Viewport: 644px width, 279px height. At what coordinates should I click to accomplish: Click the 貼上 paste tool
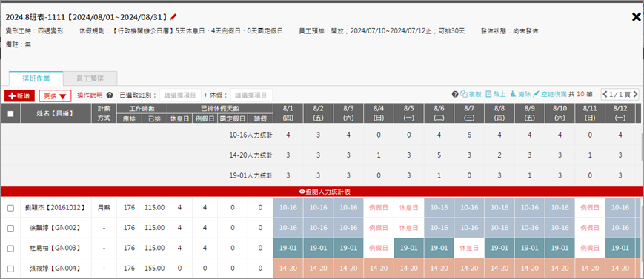(x=496, y=94)
